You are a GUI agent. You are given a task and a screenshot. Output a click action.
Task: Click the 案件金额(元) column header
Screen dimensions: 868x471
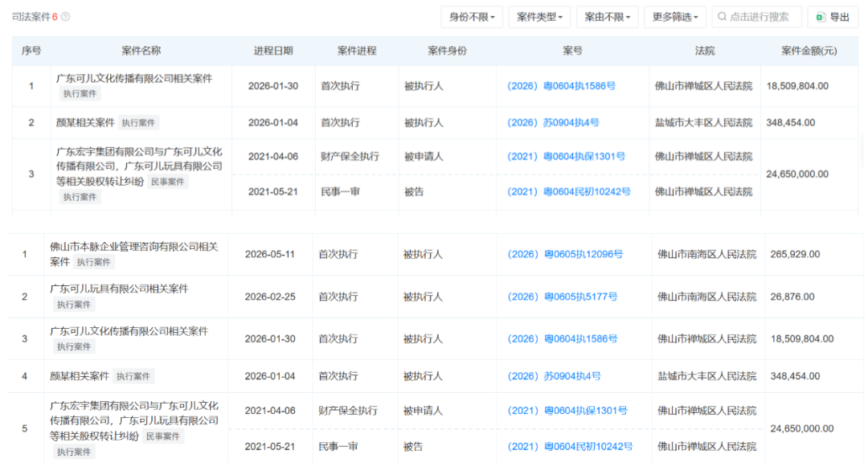(809, 51)
